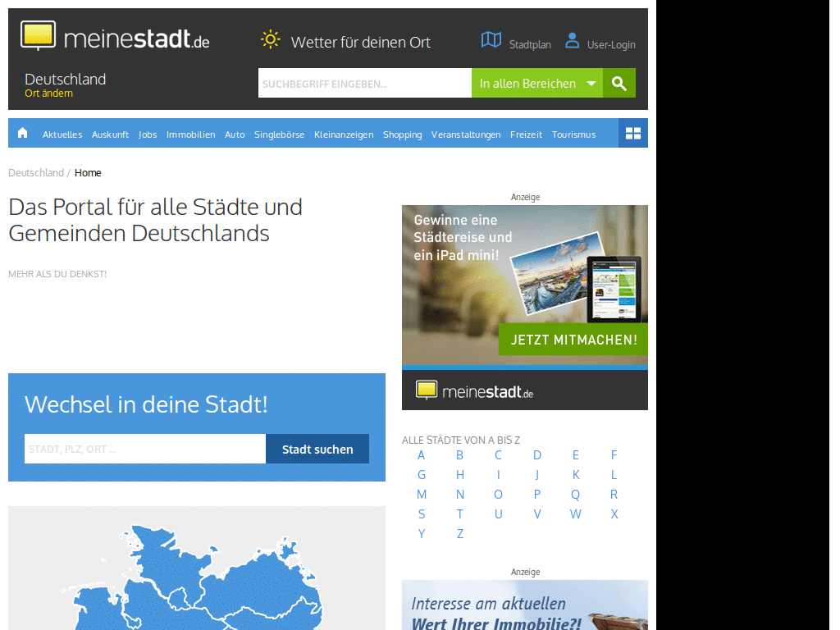Click 'Stadt suchen' button
This screenshot has height=630, width=840.
click(317, 449)
